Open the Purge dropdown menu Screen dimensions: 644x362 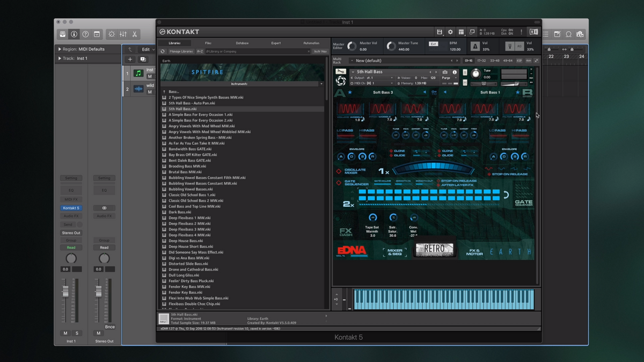pos(449,78)
